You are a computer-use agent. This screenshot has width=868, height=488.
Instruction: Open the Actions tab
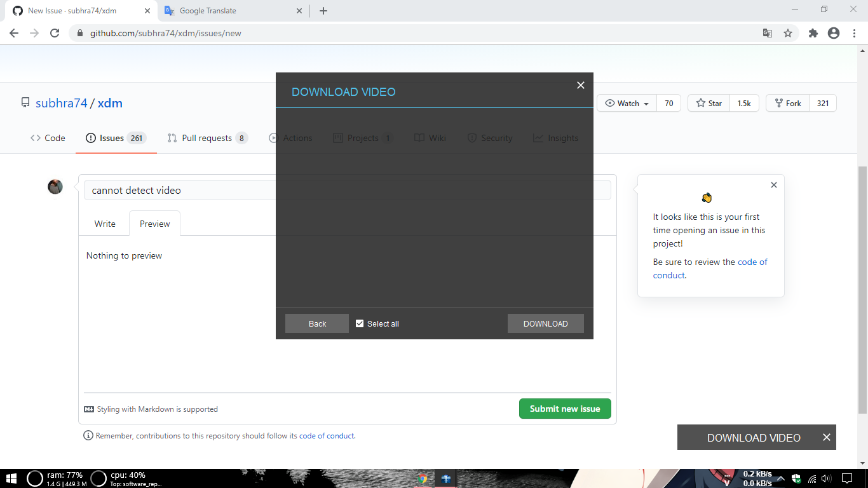(290, 138)
